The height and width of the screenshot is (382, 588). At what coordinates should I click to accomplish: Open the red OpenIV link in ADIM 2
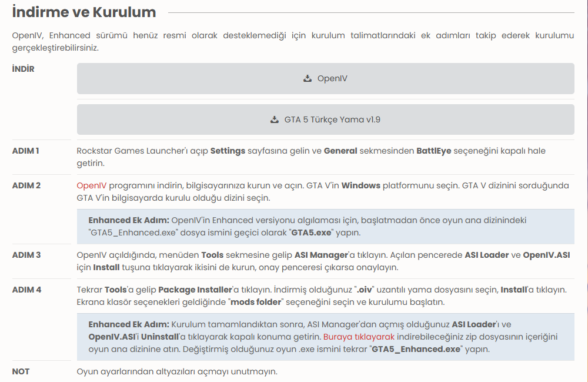(92, 185)
